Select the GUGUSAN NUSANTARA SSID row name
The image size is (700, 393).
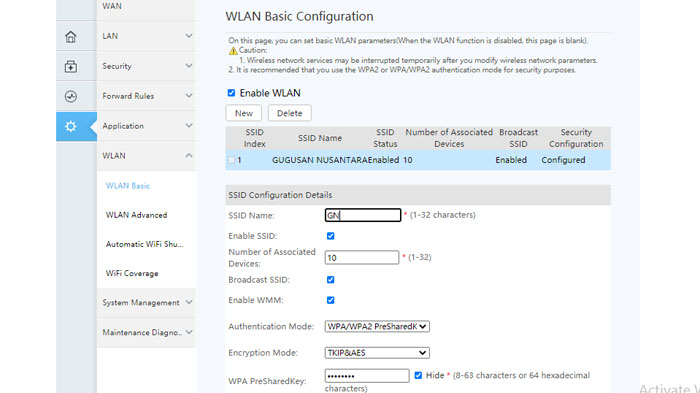(320, 160)
